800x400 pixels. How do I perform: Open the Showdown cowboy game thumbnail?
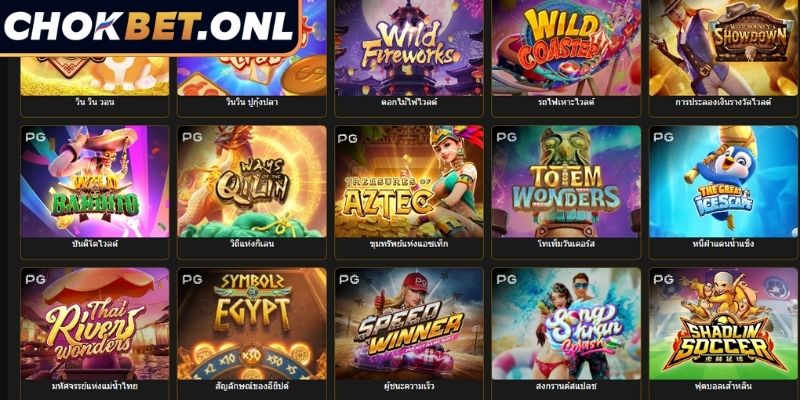click(723, 48)
